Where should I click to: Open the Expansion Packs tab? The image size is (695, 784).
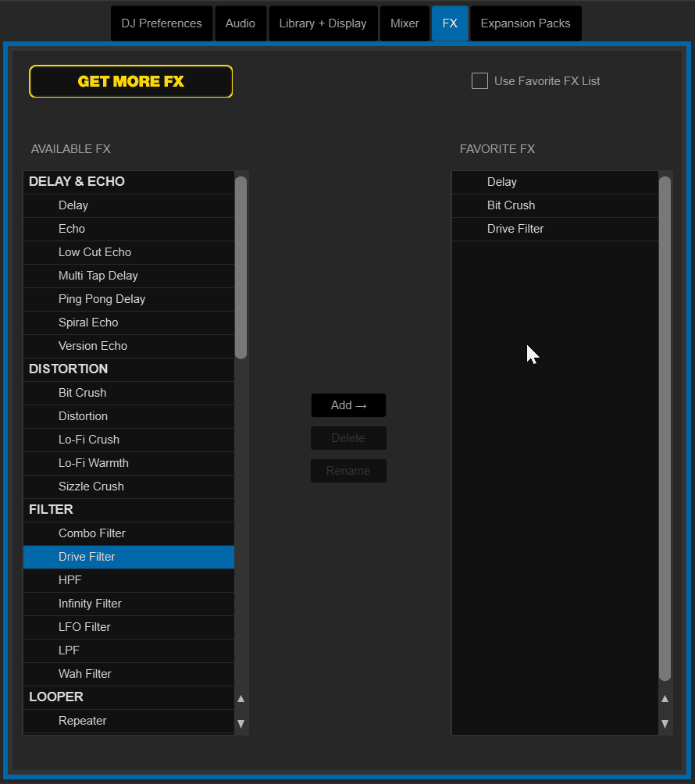pos(526,23)
